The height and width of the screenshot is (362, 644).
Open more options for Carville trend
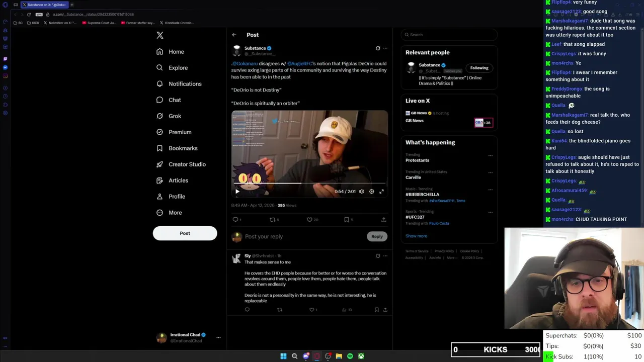coord(490,172)
